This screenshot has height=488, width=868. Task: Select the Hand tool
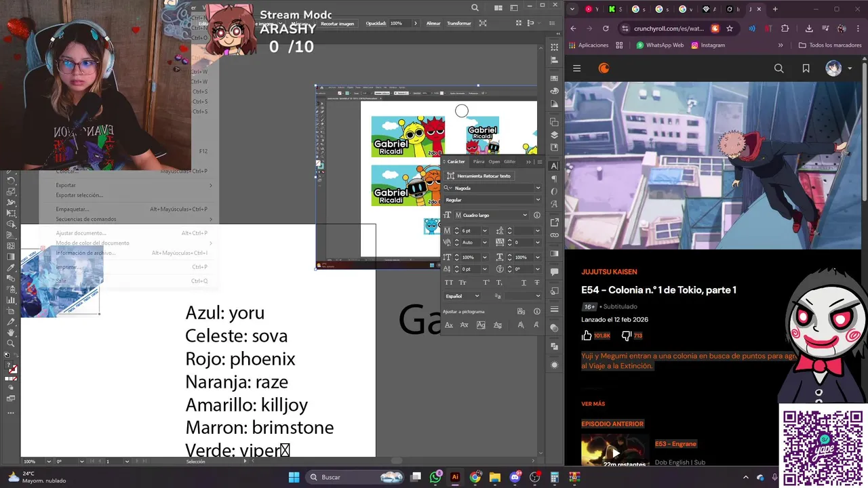[x=11, y=332]
